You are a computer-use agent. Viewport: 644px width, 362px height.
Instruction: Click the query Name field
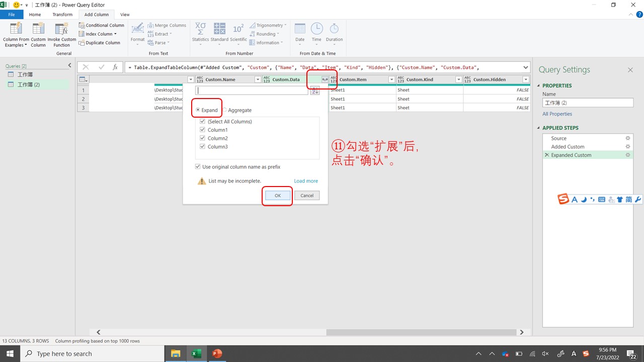click(x=588, y=103)
